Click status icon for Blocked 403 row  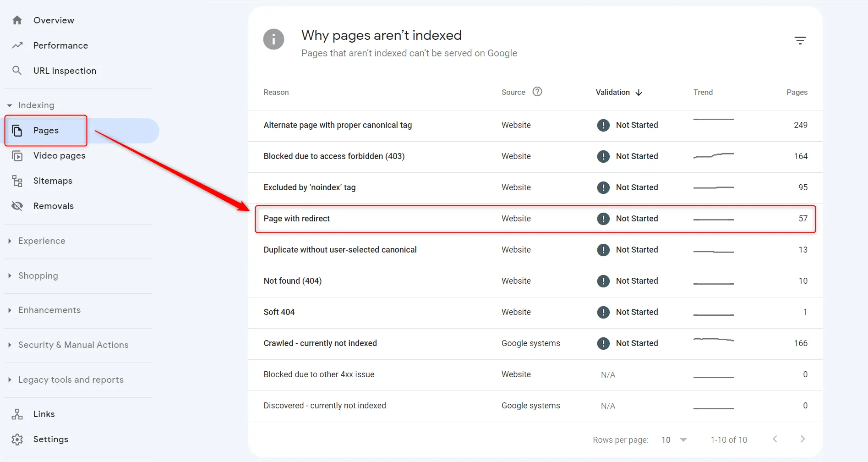[x=603, y=156]
